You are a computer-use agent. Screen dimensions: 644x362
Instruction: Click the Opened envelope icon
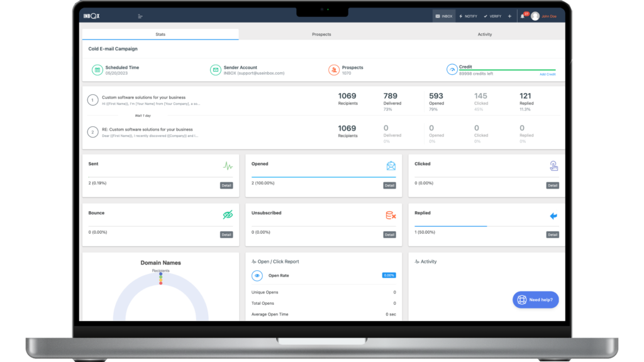pos(391,166)
